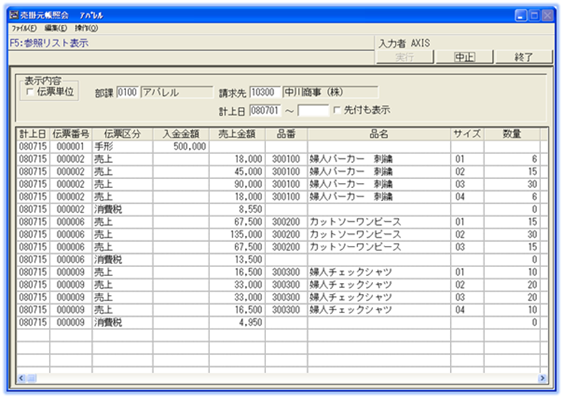Screen dimensions: 563x398
Task: Click the 請求先 code field 10300
Action: click(265, 92)
